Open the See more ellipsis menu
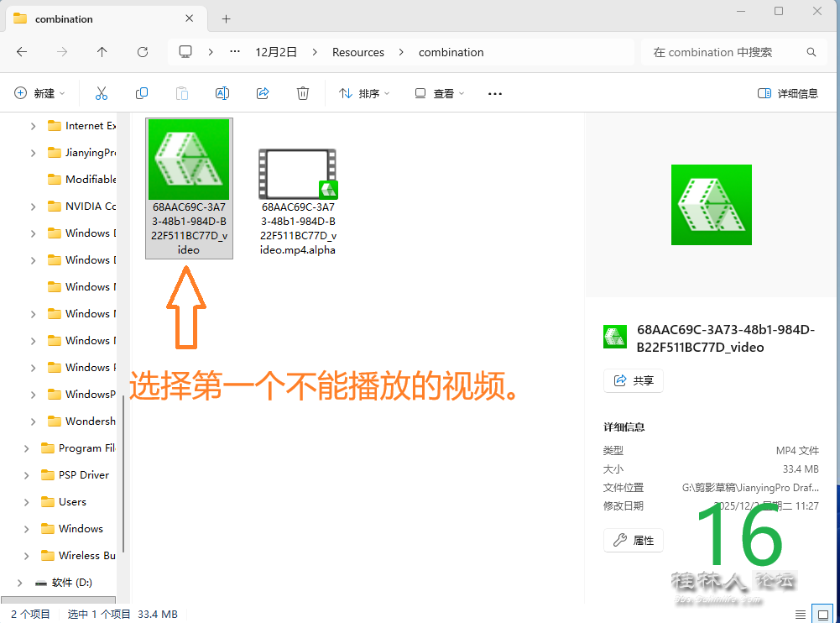Image resolution: width=840 pixels, height=623 pixels. point(494,93)
